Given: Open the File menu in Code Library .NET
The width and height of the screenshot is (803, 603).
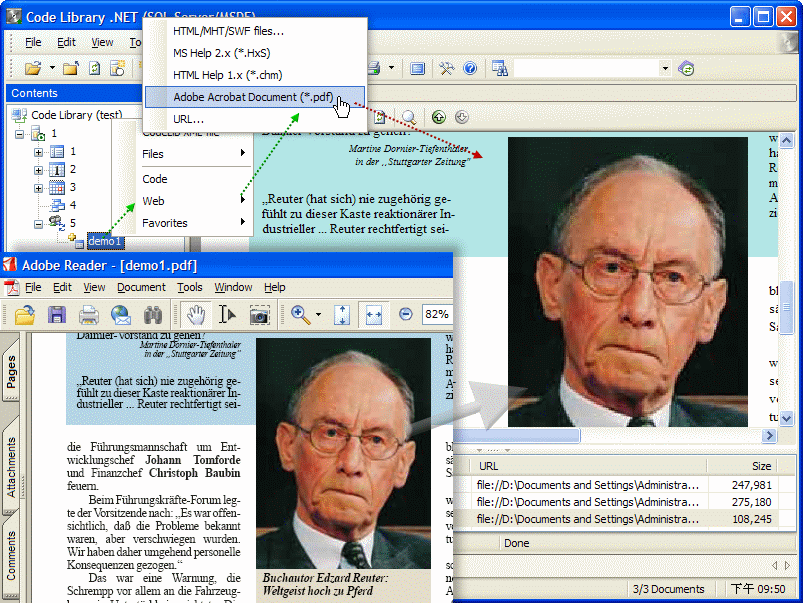Looking at the screenshot, I should tap(33, 43).
